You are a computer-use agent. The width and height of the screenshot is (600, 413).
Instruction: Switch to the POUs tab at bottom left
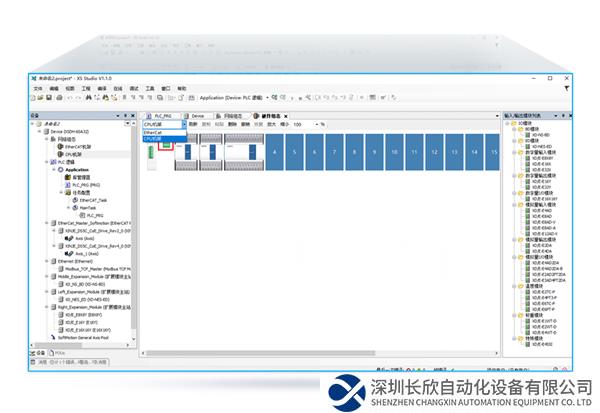click(x=59, y=353)
